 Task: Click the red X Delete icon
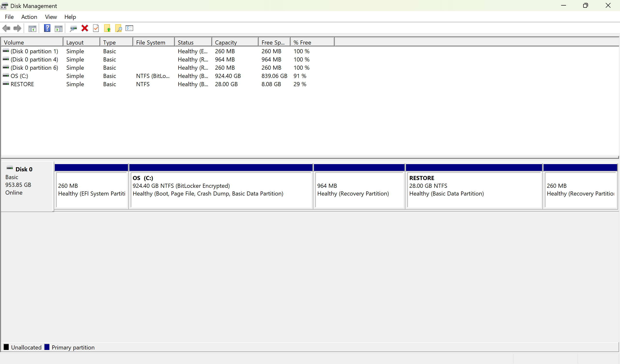pos(85,28)
